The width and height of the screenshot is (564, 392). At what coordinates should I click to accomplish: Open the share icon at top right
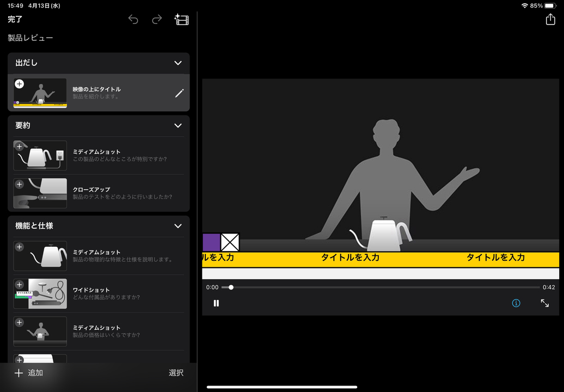(x=550, y=19)
